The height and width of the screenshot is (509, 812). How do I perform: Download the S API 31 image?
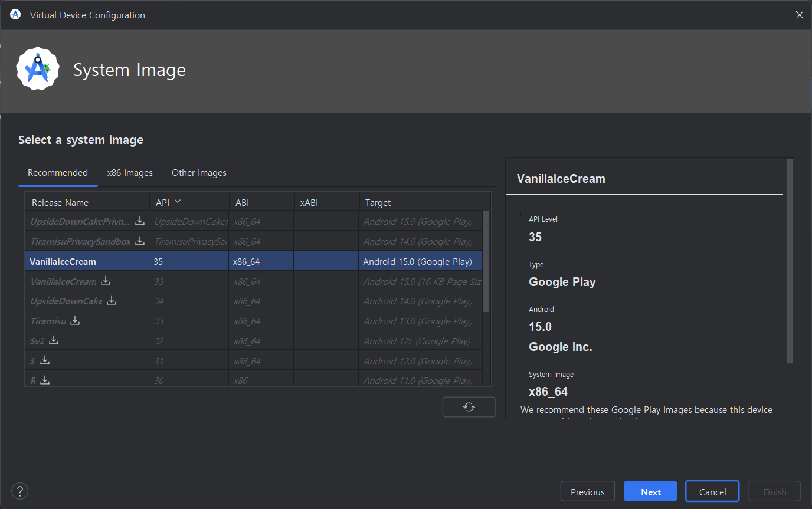(45, 360)
